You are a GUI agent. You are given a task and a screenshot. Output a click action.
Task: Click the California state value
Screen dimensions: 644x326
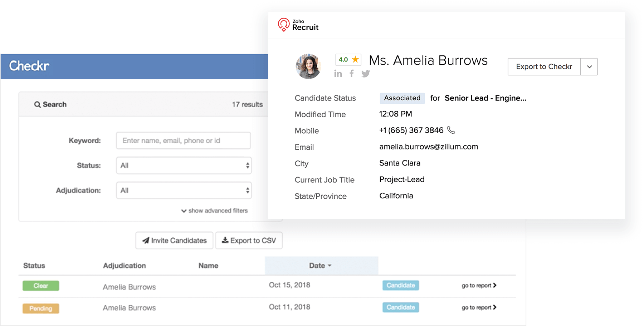(x=396, y=196)
